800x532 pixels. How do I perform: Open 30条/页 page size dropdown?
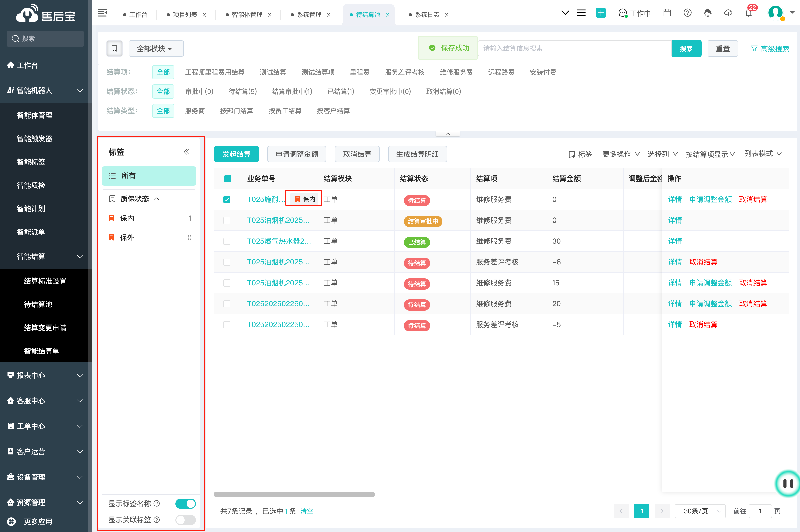click(x=700, y=511)
